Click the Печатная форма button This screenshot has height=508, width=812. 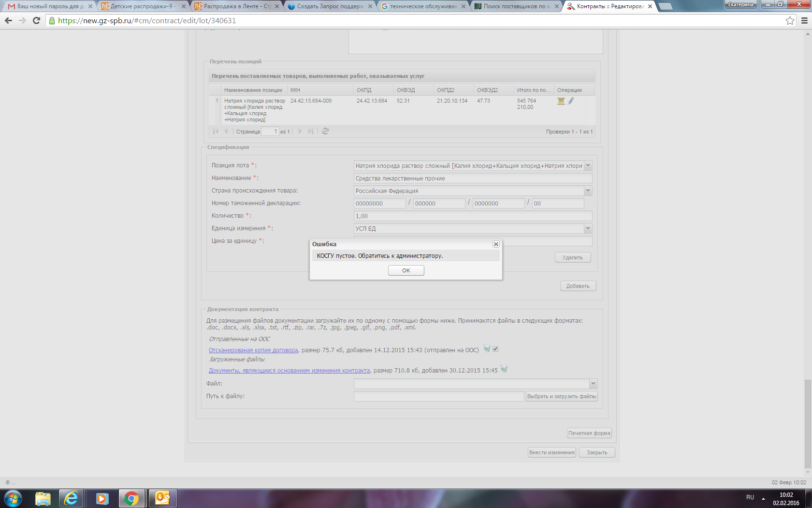(x=589, y=433)
